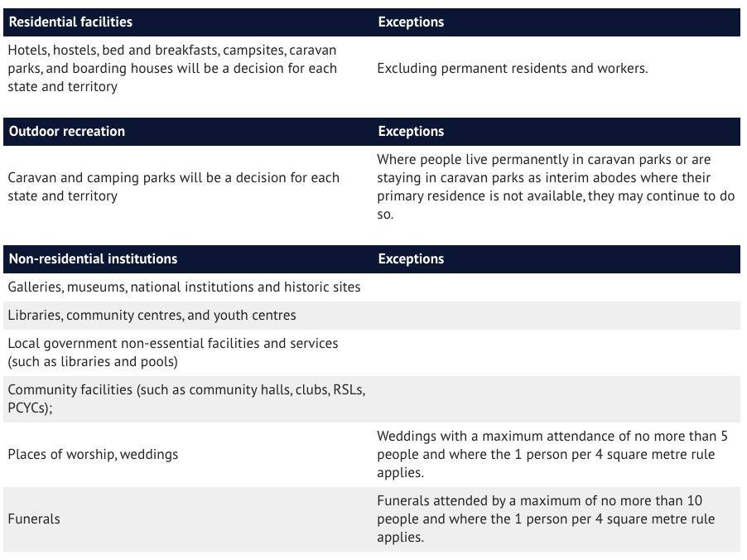Select the weddings maximum 5 people exception
Viewport: 747px width, 560px height.
[552, 454]
